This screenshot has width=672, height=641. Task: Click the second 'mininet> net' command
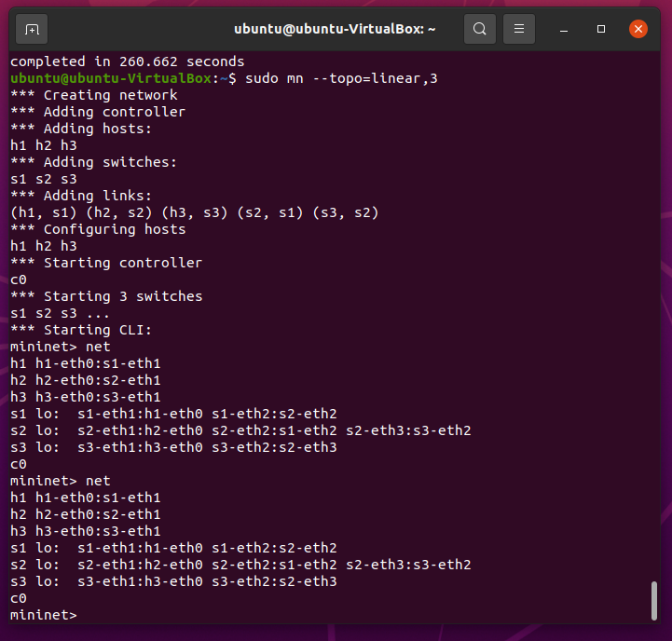point(61,481)
